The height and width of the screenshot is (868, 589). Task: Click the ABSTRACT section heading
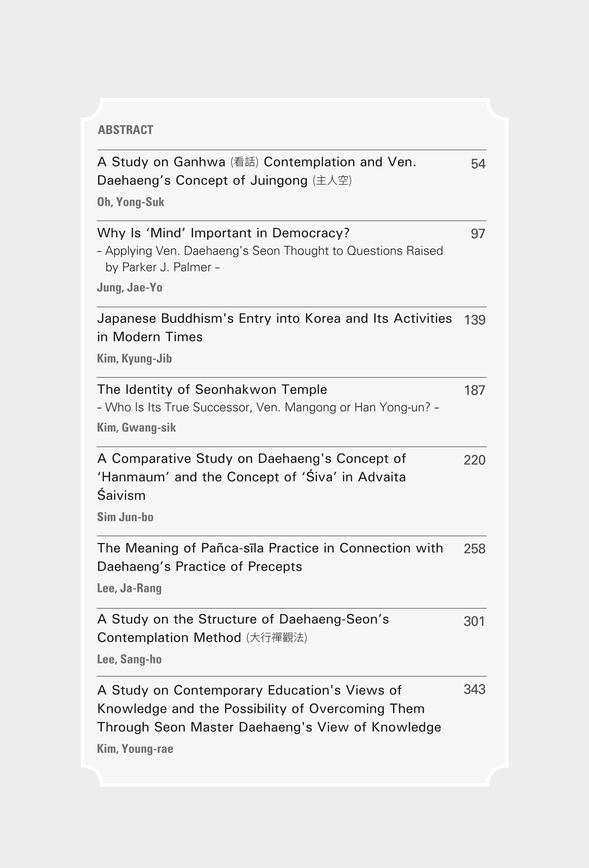coord(126,130)
